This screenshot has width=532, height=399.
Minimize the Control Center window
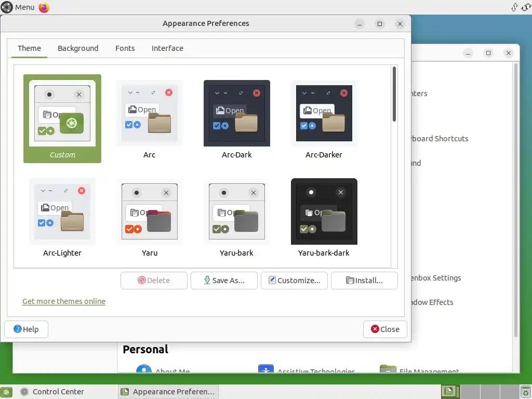click(x=468, y=53)
